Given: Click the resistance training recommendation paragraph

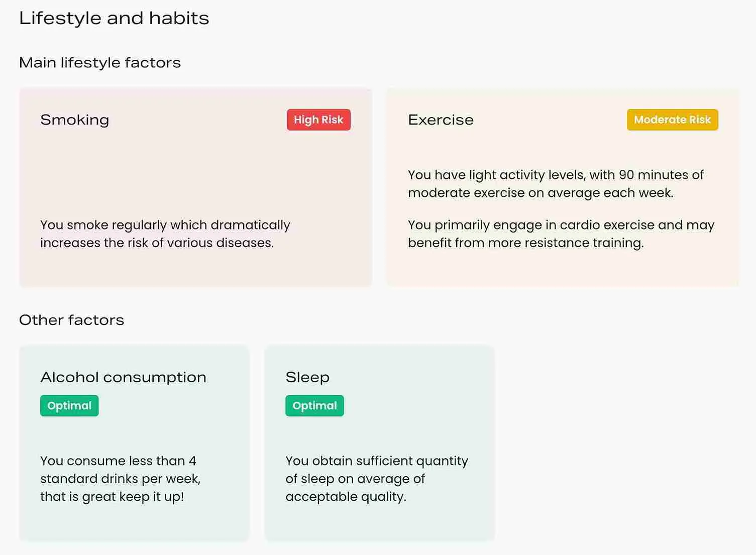Looking at the screenshot, I should (561, 234).
